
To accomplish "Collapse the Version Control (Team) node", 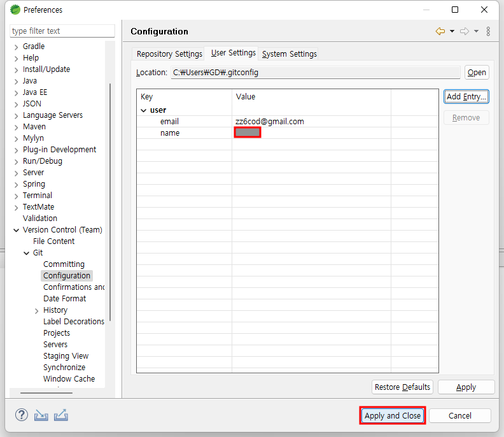I will 17,230.
